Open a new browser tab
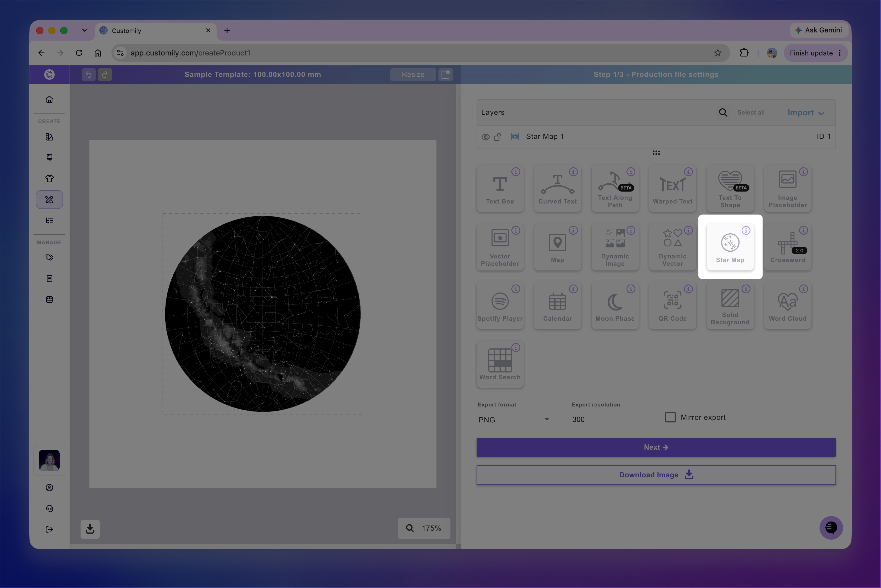The width and height of the screenshot is (881, 588). (x=227, y=30)
